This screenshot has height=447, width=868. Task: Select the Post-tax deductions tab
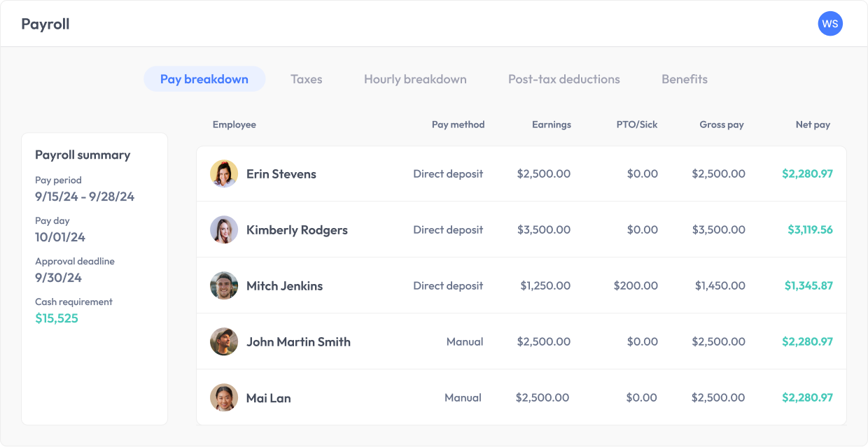tap(563, 79)
